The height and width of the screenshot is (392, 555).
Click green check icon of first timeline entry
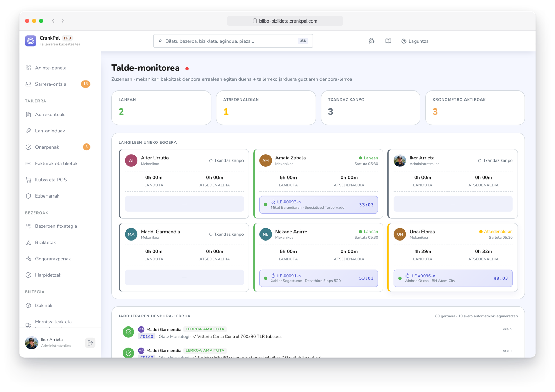[128, 332]
